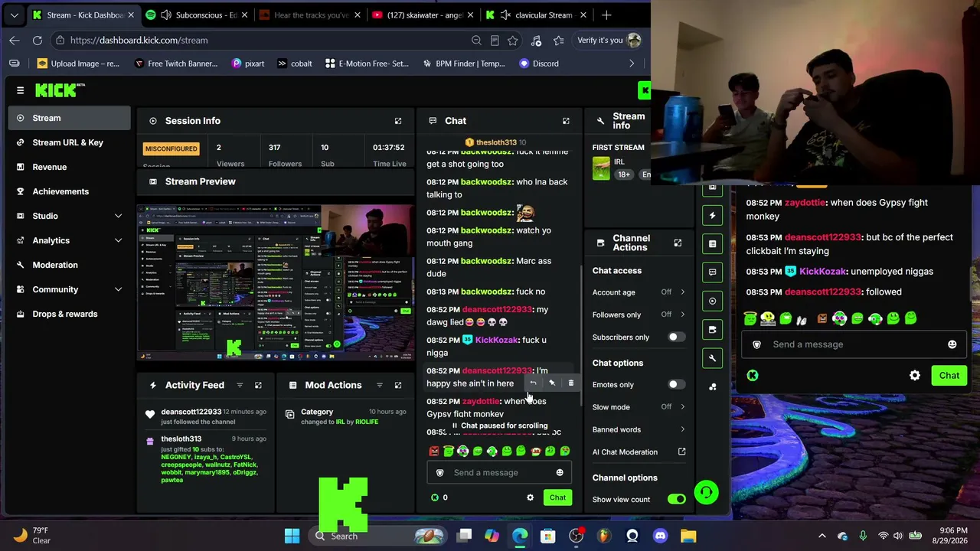The height and width of the screenshot is (551, 980).
Task: Bookmark this page with the star
Action: (x=513, y=40)
